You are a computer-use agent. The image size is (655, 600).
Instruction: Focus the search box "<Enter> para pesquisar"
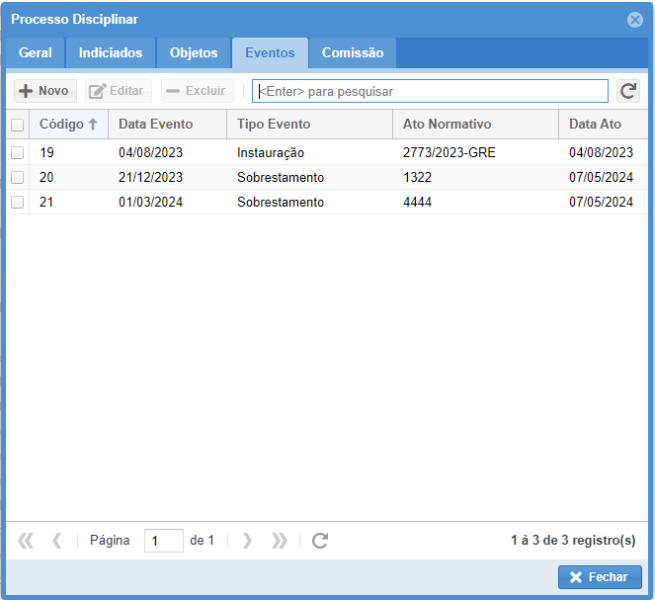pyautogui.click(x=429, y=91)
